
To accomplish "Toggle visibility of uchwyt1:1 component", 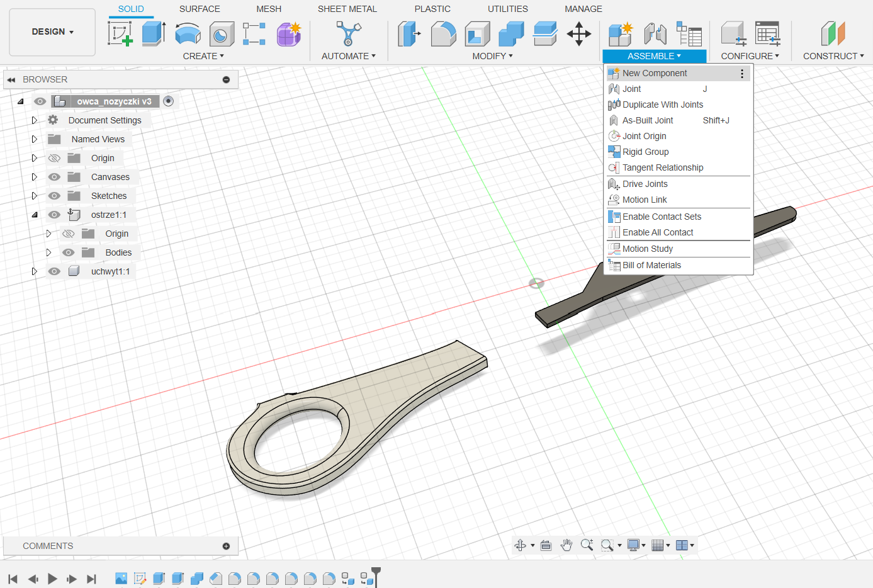I will 54,271.
